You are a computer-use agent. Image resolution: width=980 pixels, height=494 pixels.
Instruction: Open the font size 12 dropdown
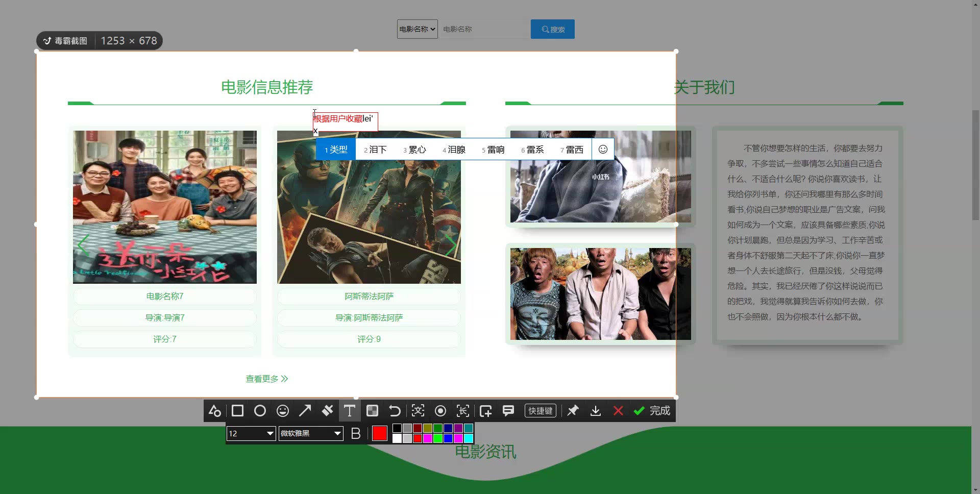[251, 433]
